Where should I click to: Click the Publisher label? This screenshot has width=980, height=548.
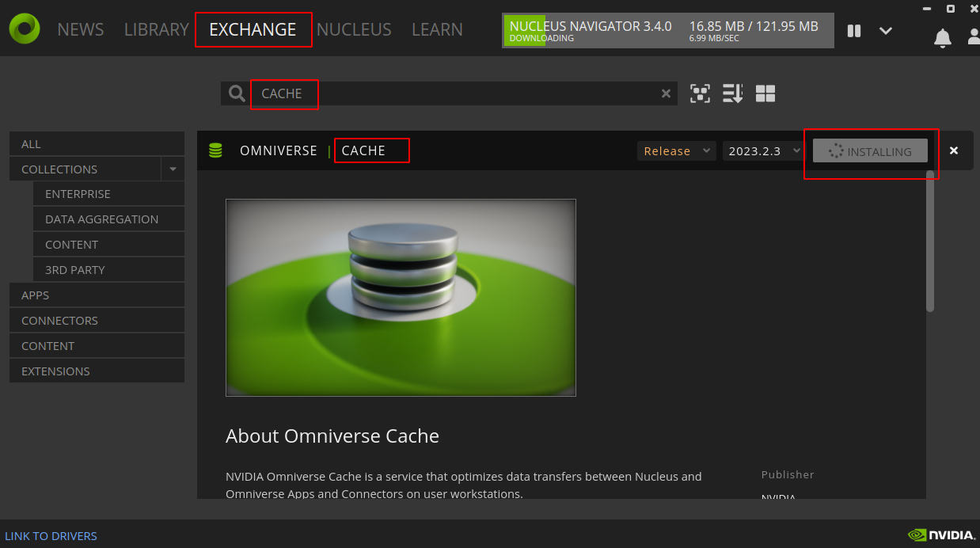pyautogui.click(x=788, y=474)
